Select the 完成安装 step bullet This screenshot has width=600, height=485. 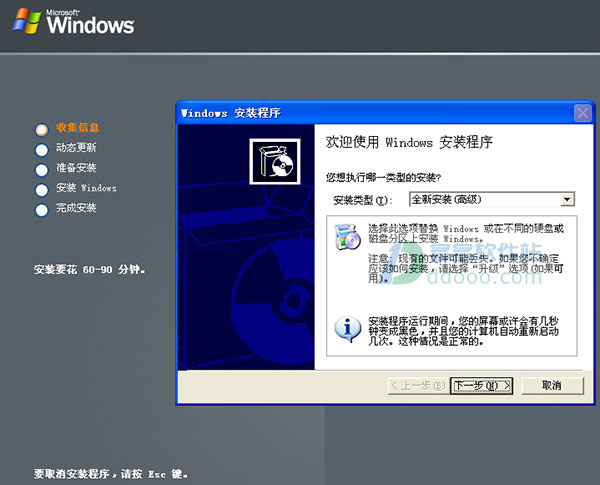tap(42, 210)
